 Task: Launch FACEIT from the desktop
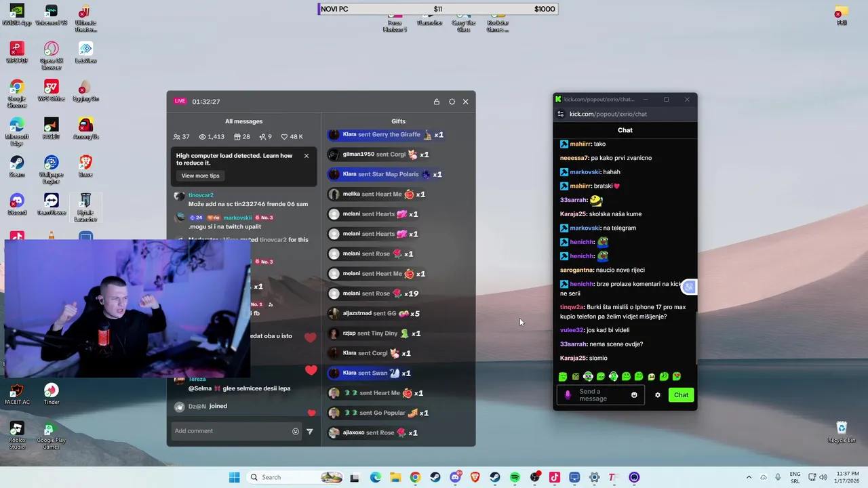pyautogui.click(x=51, y=129)
